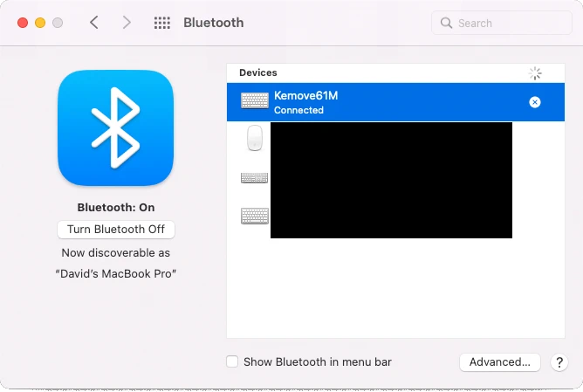Click the scanning spinner beside Devices
583x392 pixels.
pyautogui.click(x=535, y=73)
